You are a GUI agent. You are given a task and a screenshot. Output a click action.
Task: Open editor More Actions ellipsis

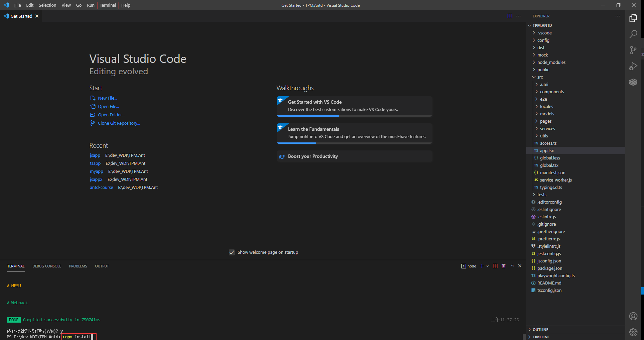(x=518, y=16)
